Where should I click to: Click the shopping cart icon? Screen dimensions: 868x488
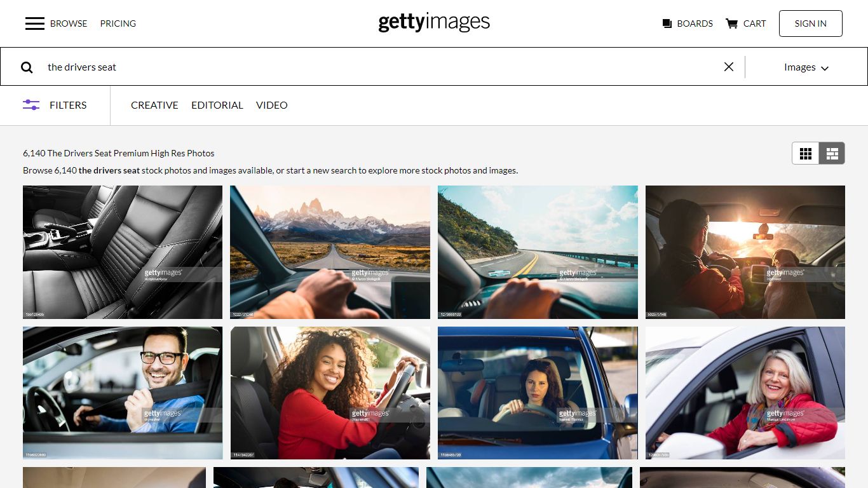click(x=731, y=24)
